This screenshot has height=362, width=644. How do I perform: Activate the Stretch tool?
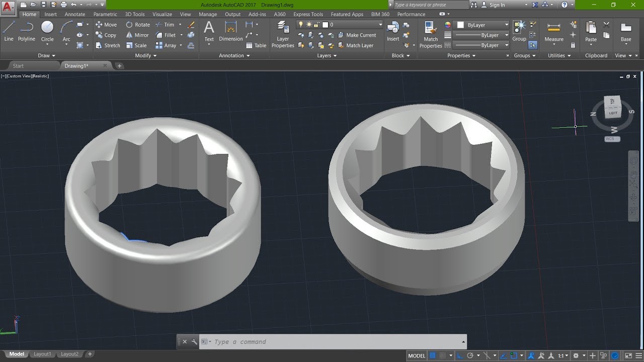[108, 45]
